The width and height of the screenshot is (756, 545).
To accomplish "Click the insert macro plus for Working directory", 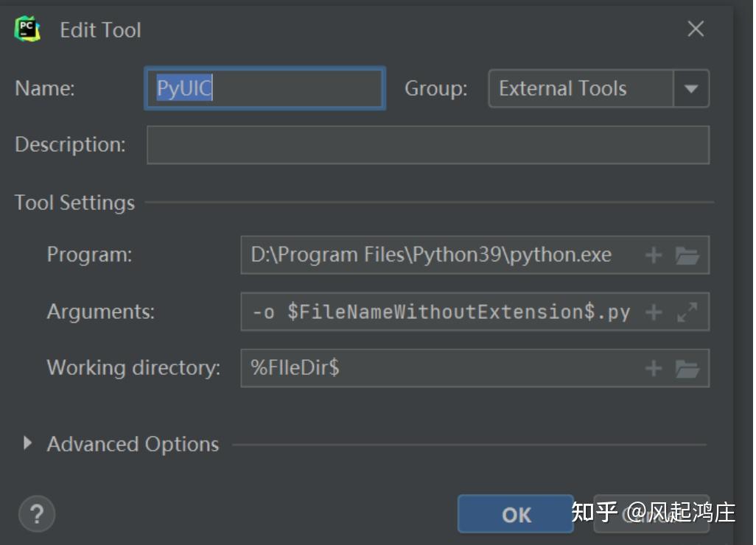I will click(654, 368).
